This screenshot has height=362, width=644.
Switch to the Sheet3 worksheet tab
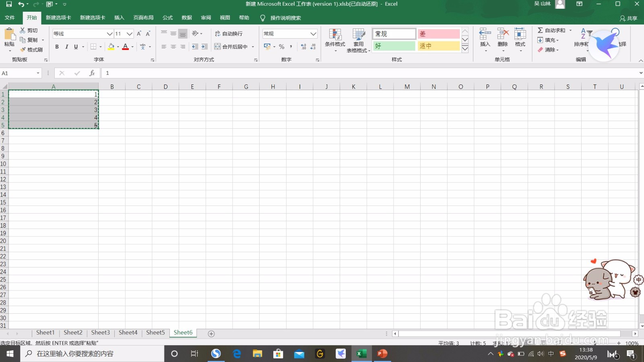coord(100,333)
